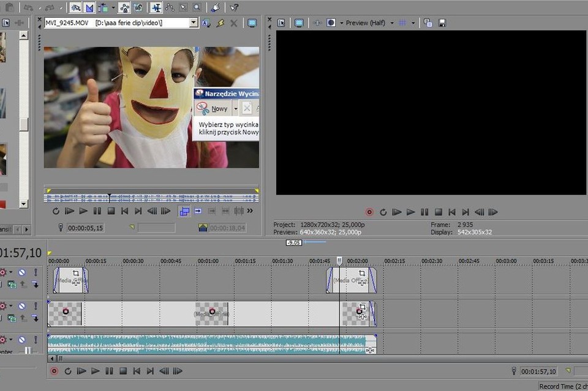Click the 00:01:00 mark on timeline ruler
This screenshot has width=588, height=391.
208,261
